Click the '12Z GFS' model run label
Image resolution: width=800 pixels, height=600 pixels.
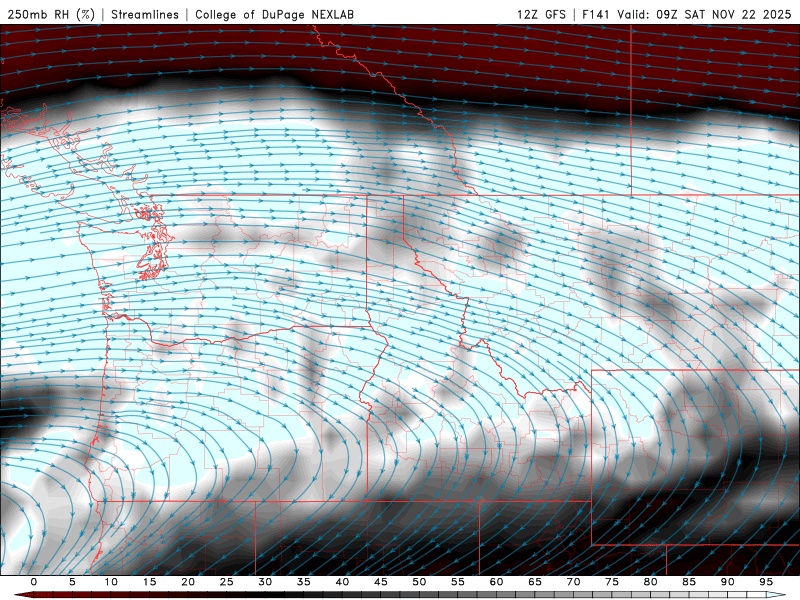pyautogui.click(x=541, y=14)
